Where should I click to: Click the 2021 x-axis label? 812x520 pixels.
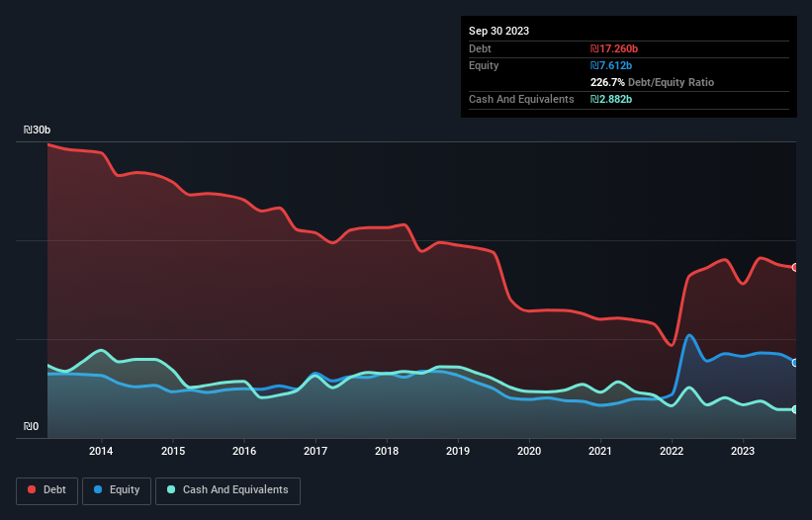pyautogui.click(x=600, y=451)
